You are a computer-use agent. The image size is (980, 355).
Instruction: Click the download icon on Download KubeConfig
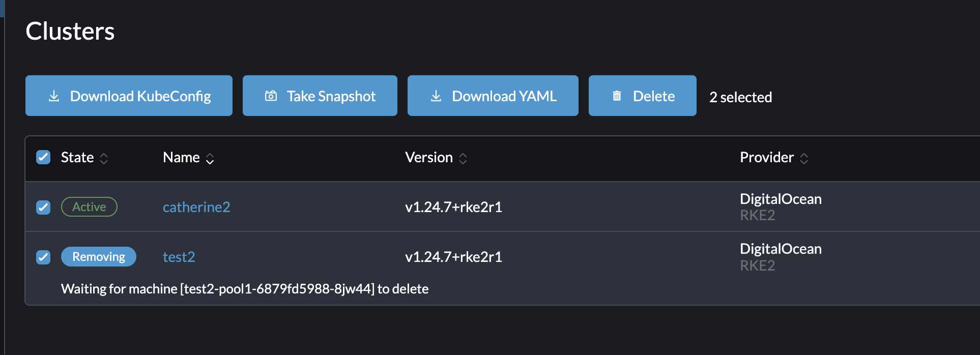coord(53,96)
